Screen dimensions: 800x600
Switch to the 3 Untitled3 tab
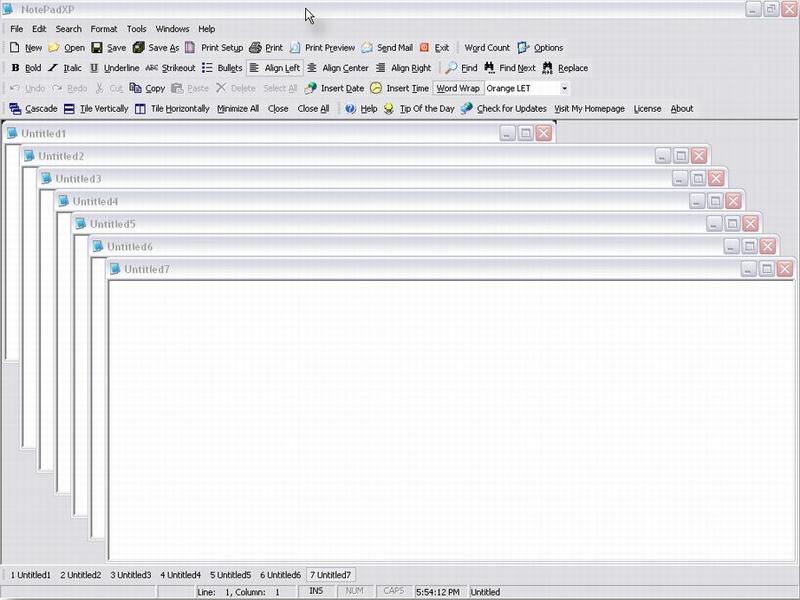tap(131, 575)
